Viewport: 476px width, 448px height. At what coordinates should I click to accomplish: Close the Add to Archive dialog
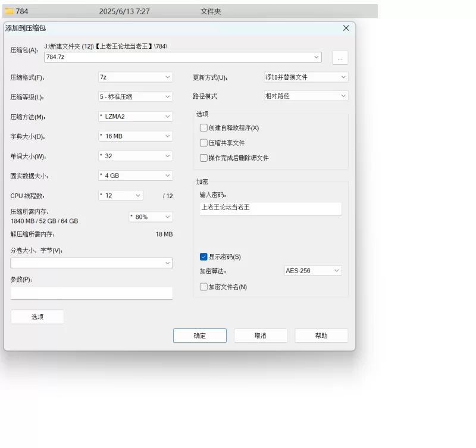(346, 28)
